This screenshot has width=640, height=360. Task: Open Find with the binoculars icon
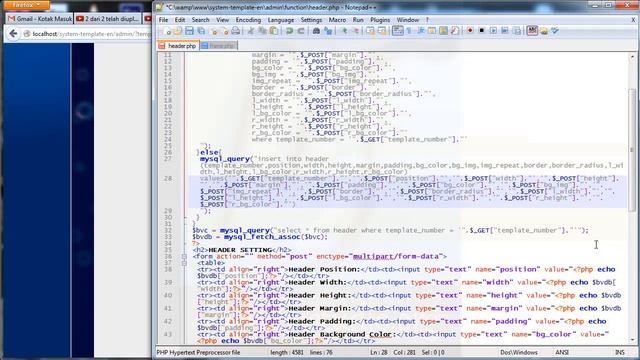(316, 31)
